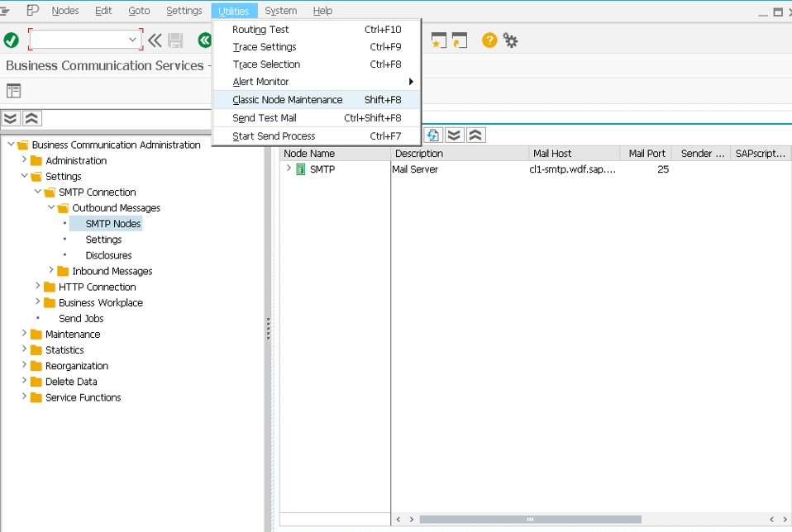Click the double-left-arrow back icon beside command field
This screenshot has width=792, height=532.
coord(155,40)
